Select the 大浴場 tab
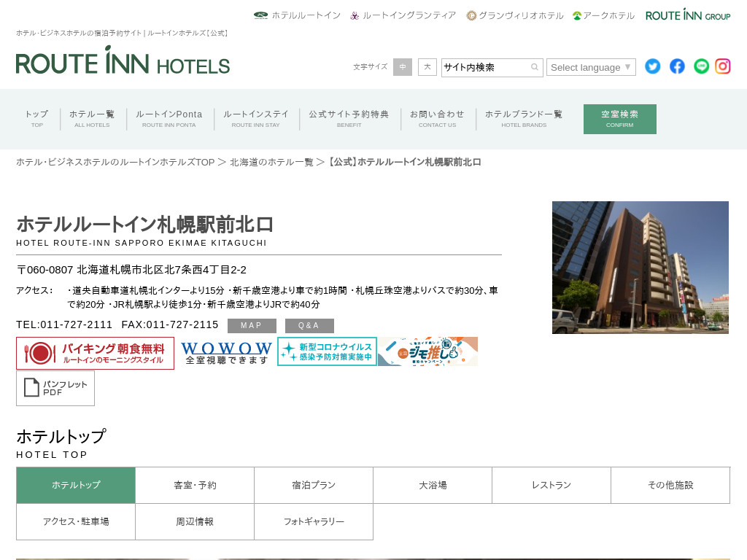This screenshot has height=560, width=747. coord(433,485)
